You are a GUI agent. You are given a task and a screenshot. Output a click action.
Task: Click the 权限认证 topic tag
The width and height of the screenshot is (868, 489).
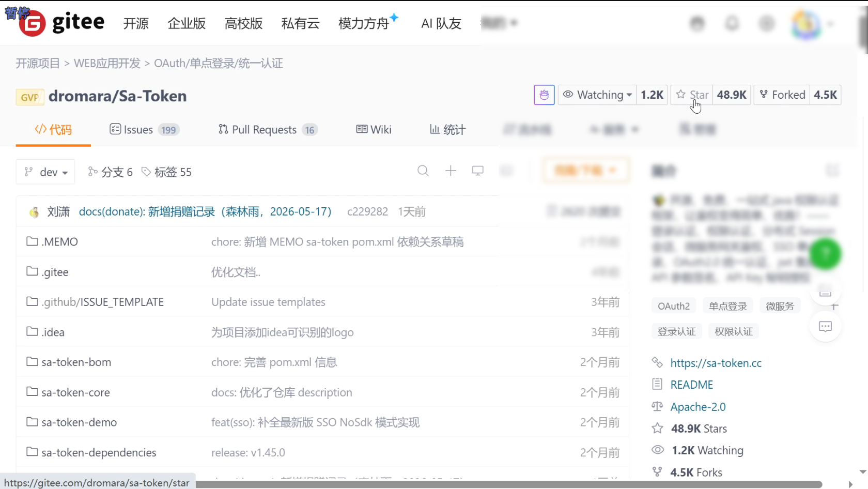[x=734, y=331]
